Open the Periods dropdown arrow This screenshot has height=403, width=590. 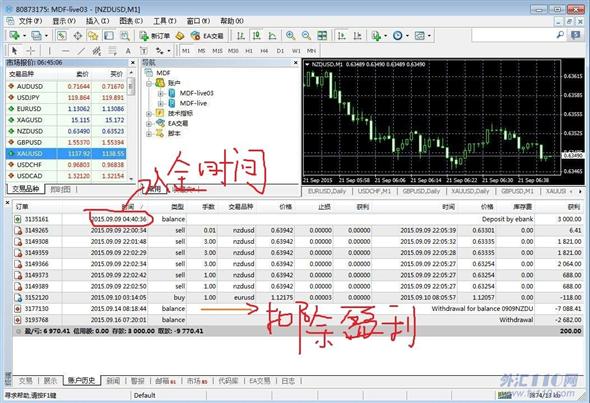pyautogui.click(x=407, y=36)
